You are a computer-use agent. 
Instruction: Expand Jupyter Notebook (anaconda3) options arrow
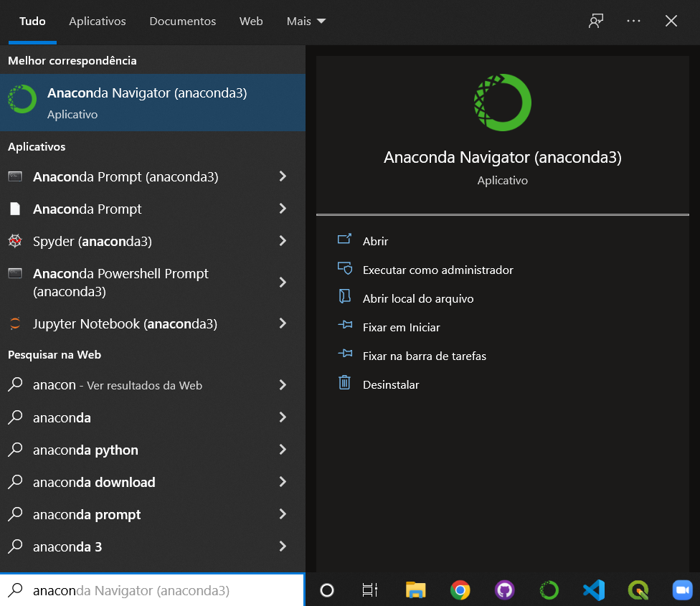(283, 323)
